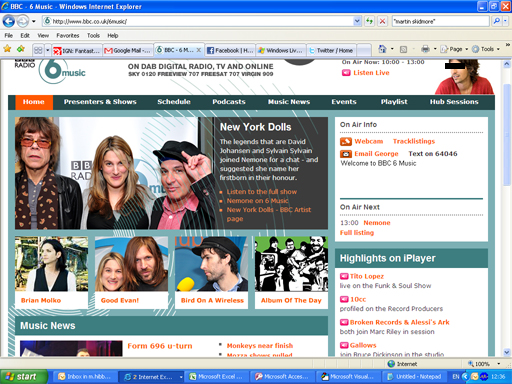Click the Webcam icon under On Air Info
Screen dimensions: 512x384
click(x=346, y=141)
